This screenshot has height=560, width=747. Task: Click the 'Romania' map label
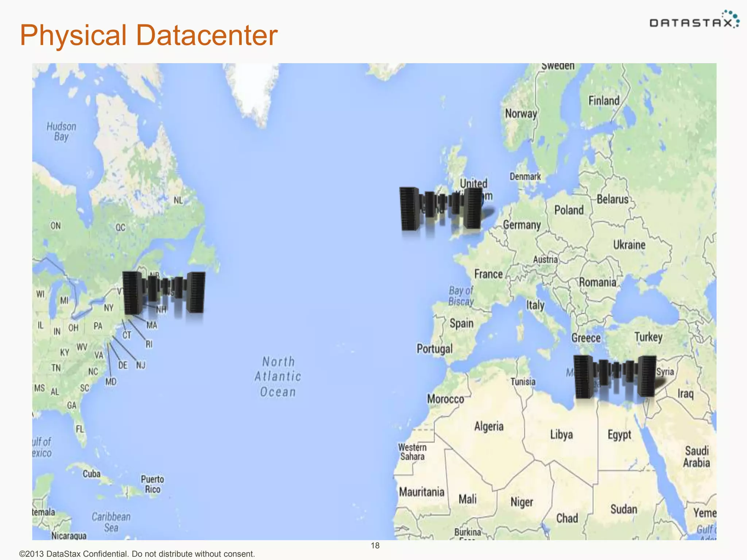tap(597, 282)
